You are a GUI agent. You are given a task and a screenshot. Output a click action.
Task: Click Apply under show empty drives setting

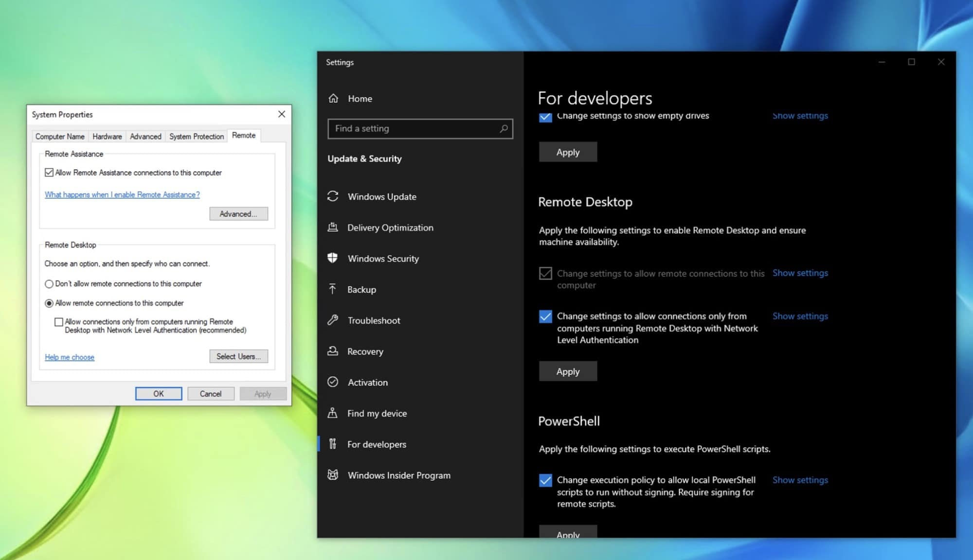(x=568, y=152)
